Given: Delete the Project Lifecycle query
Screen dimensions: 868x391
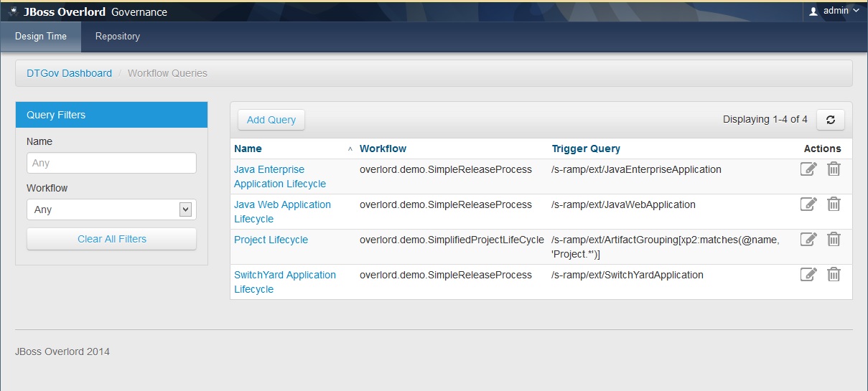Looking at the screenshot, I should point(834,240).
